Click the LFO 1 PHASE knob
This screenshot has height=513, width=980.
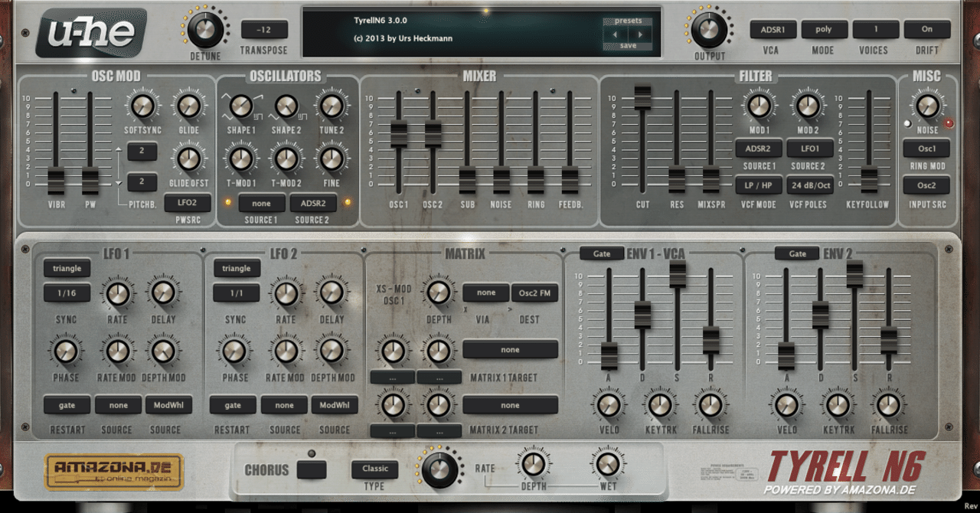(x=66, y=351)
